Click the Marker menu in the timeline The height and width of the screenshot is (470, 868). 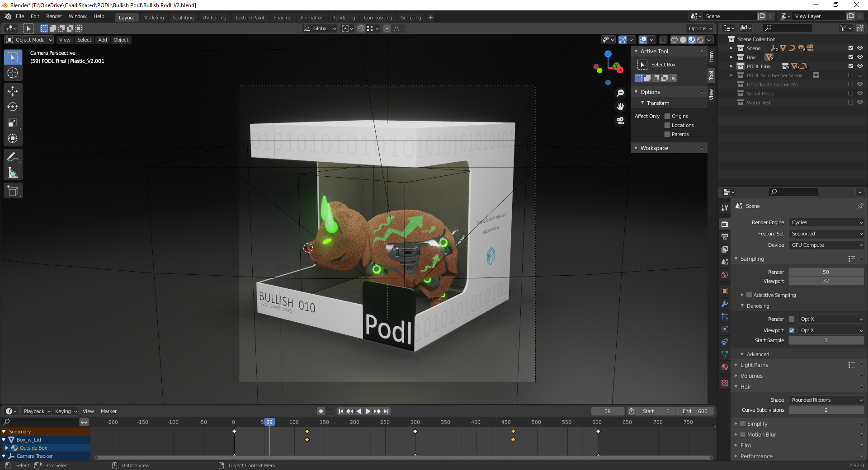[x=108, y=411]
